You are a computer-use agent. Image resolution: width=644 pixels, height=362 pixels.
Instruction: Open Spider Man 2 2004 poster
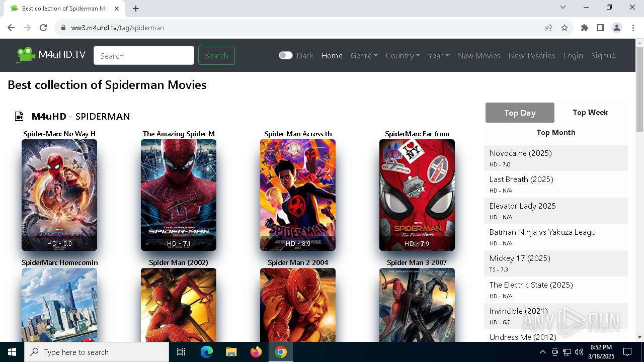[298, 305]
